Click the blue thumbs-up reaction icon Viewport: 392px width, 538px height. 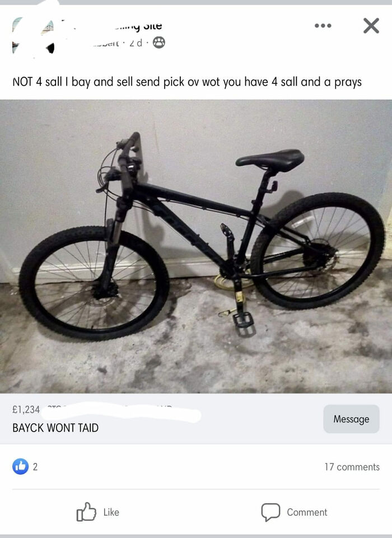tap(20, 466)
